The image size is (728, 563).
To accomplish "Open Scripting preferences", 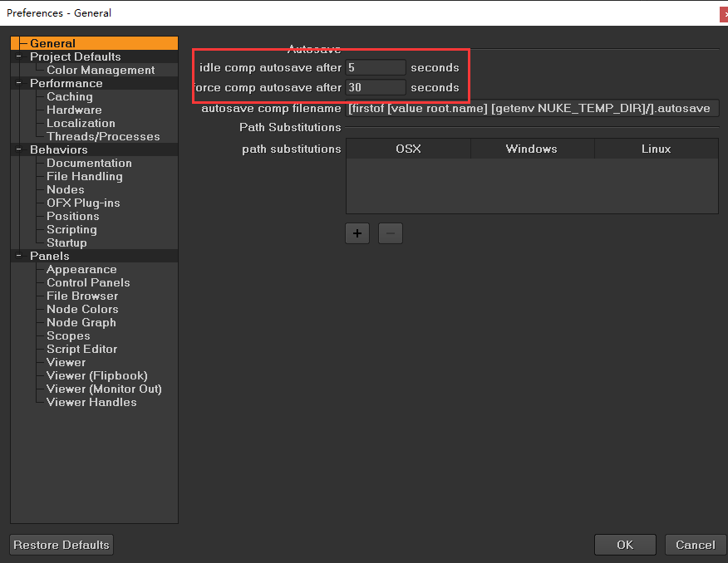I will [x=71, y=229].
